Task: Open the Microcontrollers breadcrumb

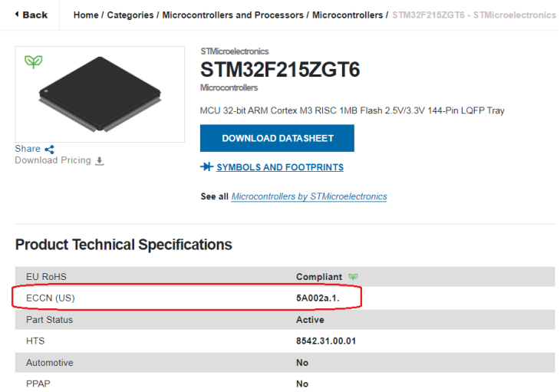Action: point(348,15)
